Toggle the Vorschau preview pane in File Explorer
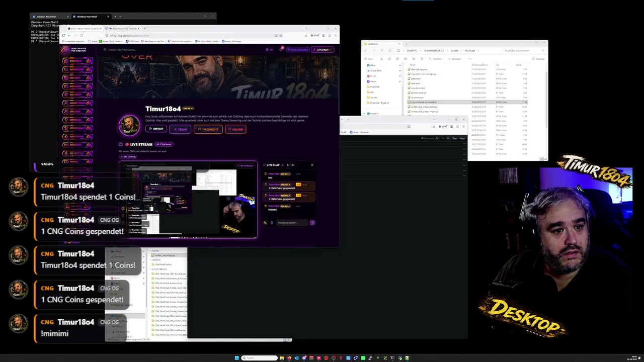The image size is (644, 362). (539, 59)
